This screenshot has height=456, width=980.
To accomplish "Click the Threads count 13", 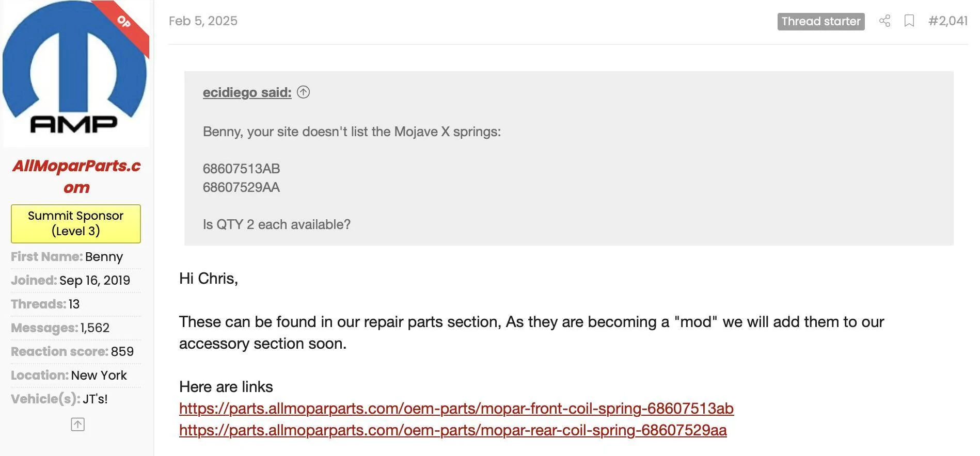I will coord(74,304).
